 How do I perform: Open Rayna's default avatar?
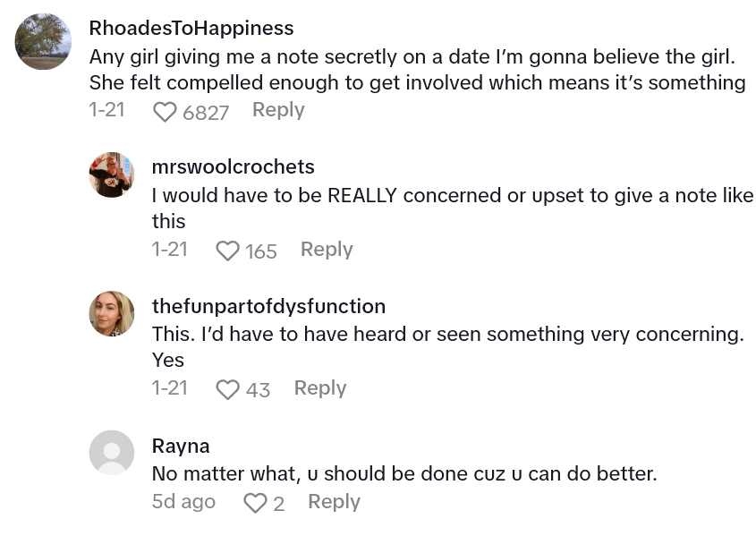pyautogui.click(x=112, y=452)
